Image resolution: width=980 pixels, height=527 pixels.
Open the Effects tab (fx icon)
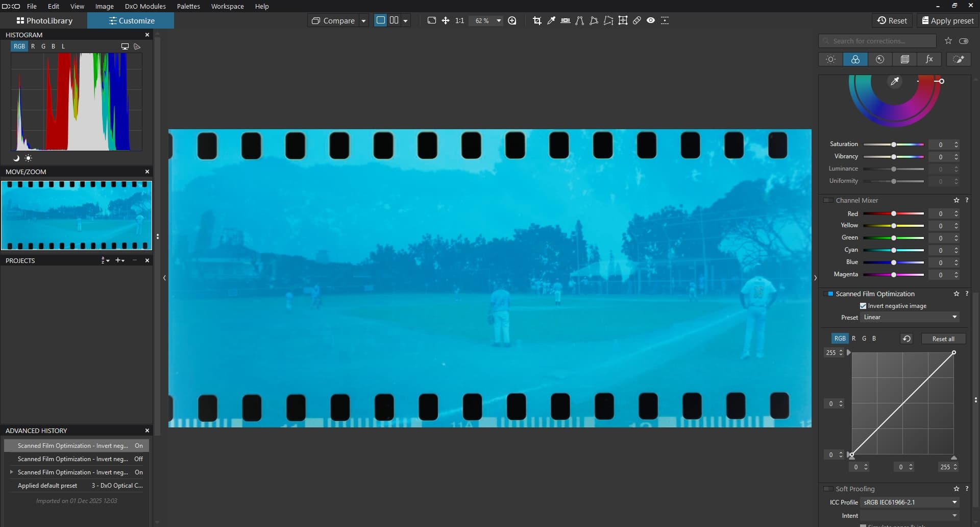(x=929, y=59)
